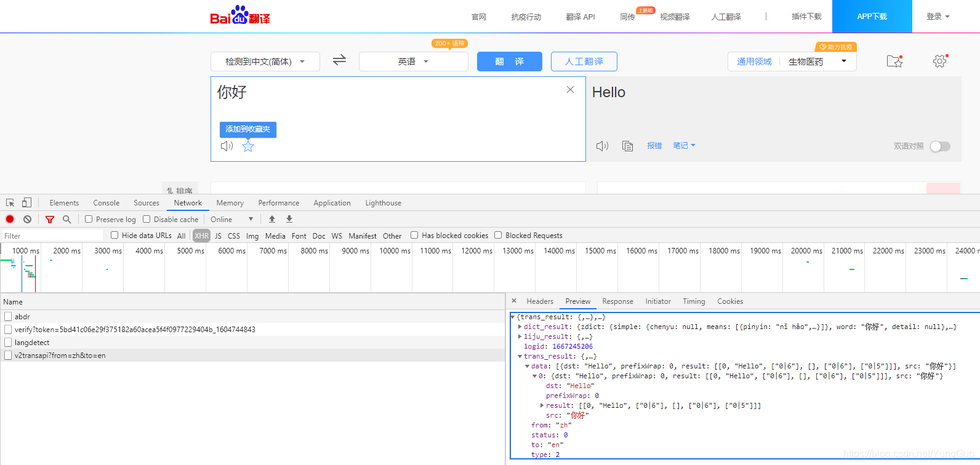
Task: Switch to the Elements tab
Action: click(x=64, y=203)
